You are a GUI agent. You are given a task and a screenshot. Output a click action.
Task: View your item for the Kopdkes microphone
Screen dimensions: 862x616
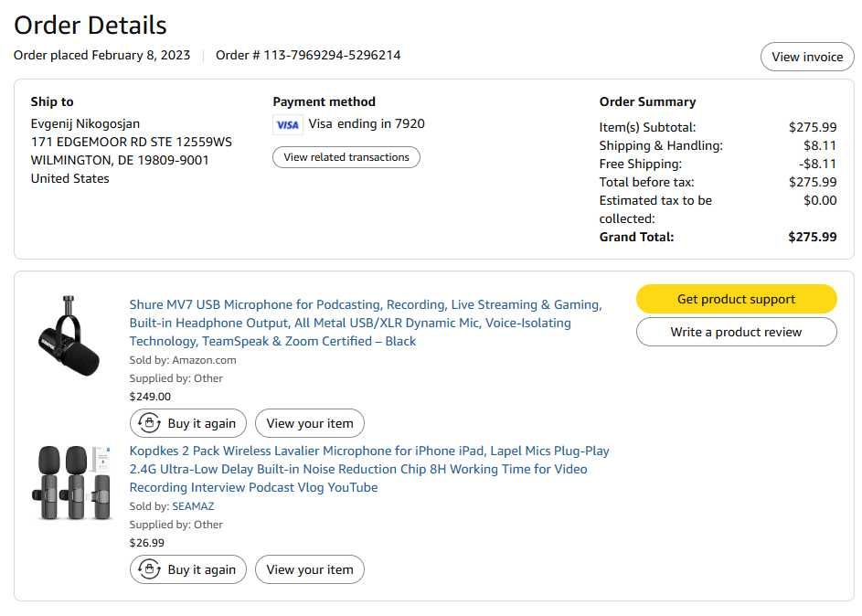(x=310, y=569)
